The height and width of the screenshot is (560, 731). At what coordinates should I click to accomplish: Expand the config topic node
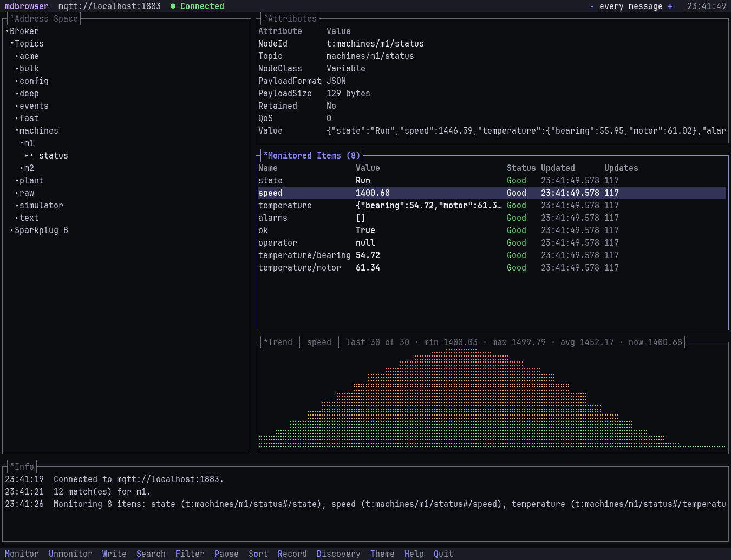coord(17,81)
